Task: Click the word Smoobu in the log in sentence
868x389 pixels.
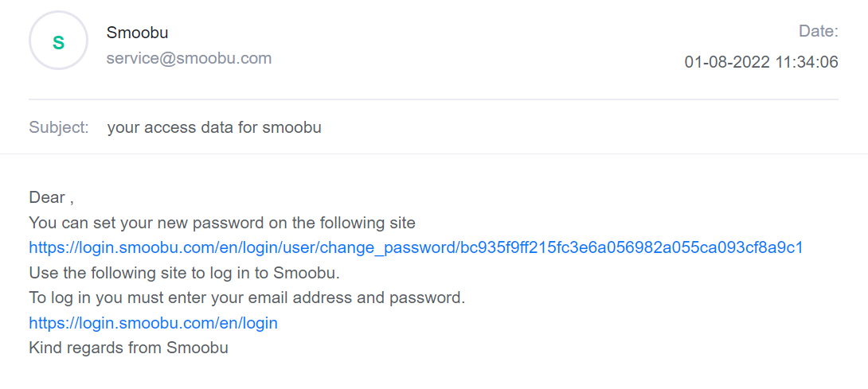Action: click(306, 273)
